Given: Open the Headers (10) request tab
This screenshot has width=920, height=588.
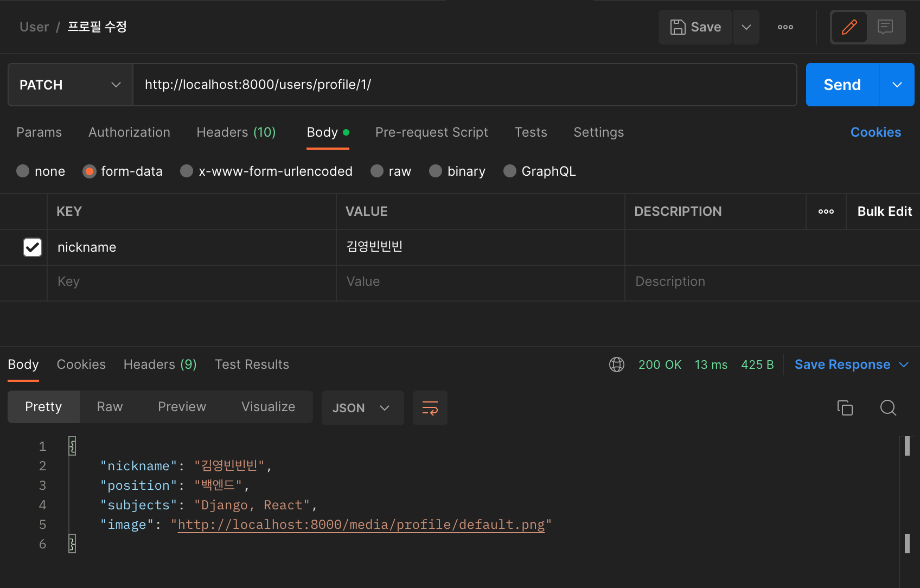Looking at the screenshot, I should 236,132.
